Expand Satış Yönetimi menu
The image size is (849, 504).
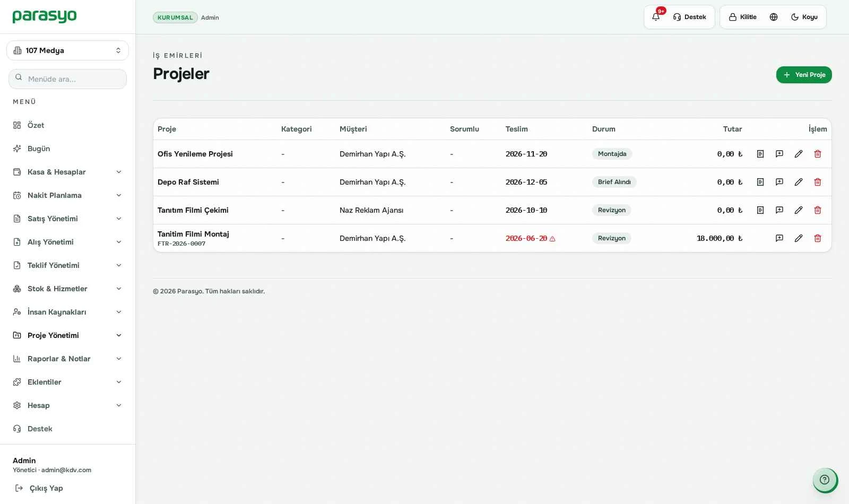tap(67, 219)
